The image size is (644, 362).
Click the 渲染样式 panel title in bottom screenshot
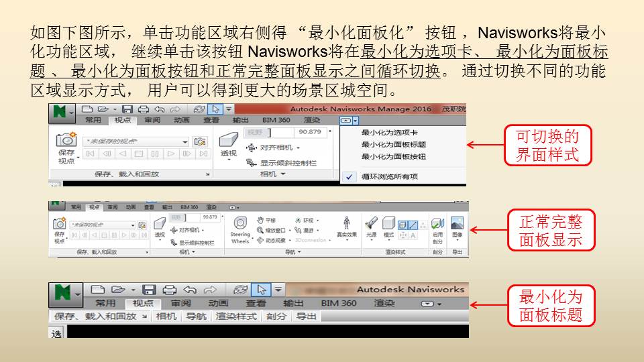pyautogui.click(x=236, y=316)
